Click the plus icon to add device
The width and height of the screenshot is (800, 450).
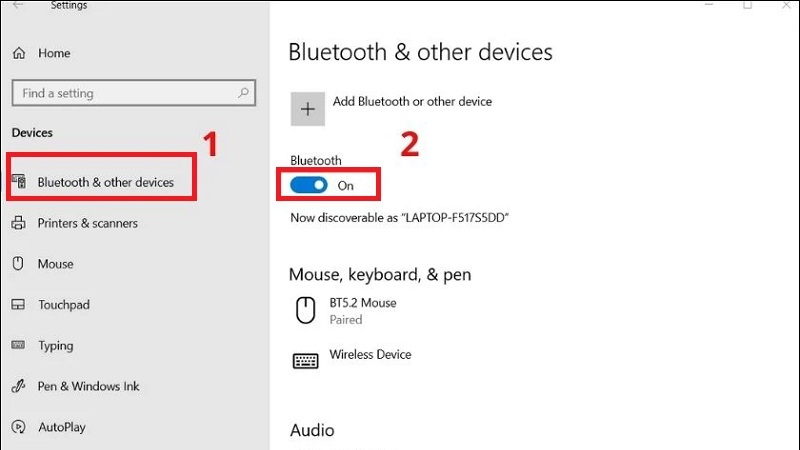click(308, 109)
